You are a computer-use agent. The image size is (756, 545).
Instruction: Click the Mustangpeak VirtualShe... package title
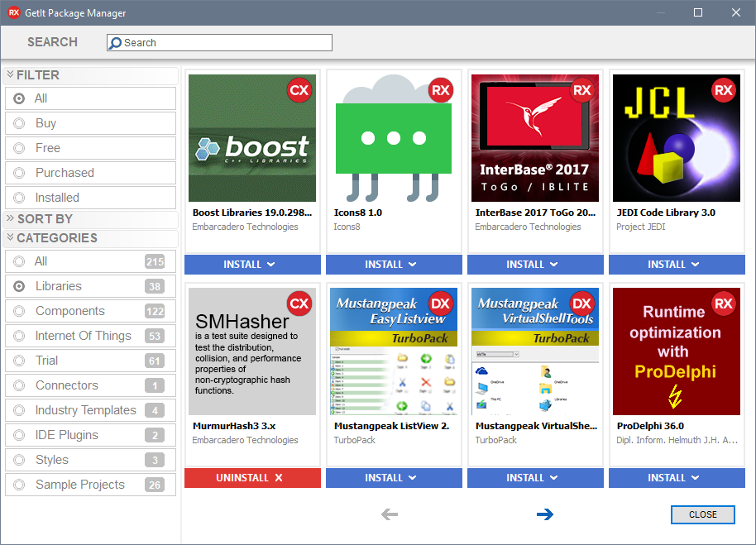536,426
